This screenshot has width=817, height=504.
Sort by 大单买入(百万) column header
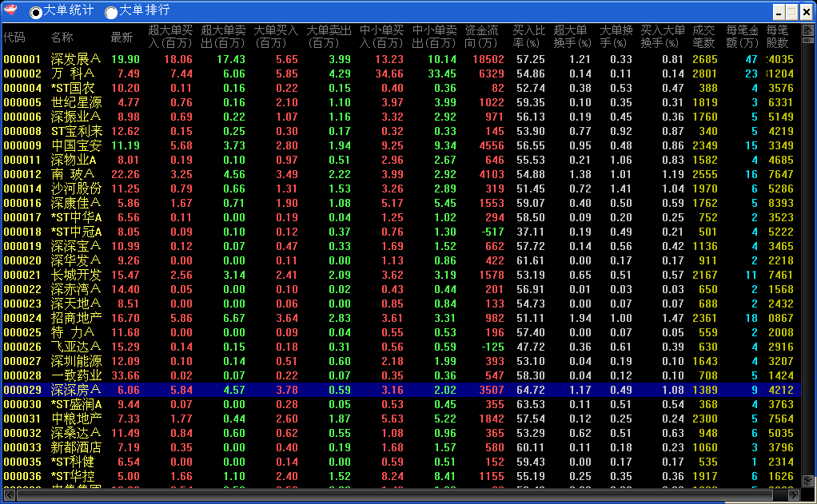click(x=276, y=37)
